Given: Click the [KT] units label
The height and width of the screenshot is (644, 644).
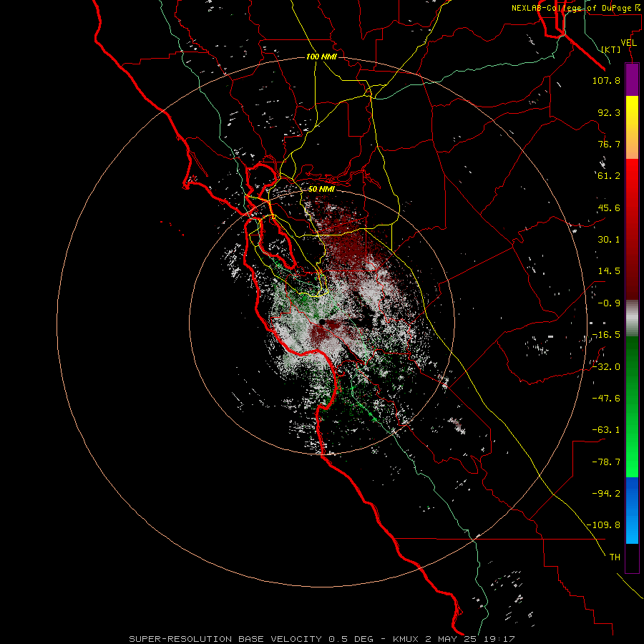Looking at the screenshot, I should (x=611, y=49).
